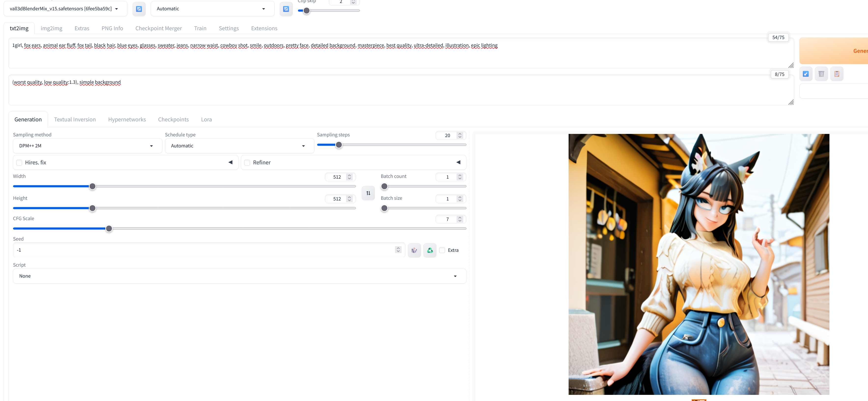The height and width of the screenshot is (401, 868).
Task: Open the VAE Automatic dropdown
Action: click(212, 9)
